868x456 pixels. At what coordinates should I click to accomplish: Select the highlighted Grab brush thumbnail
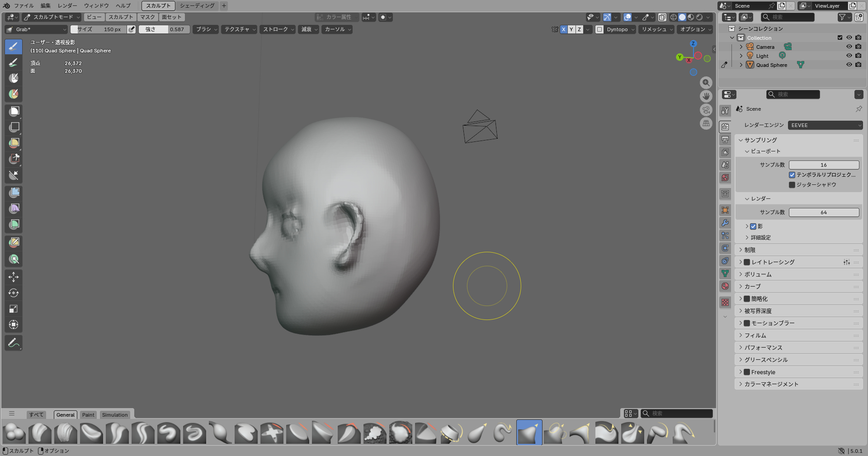pos(529,432)
